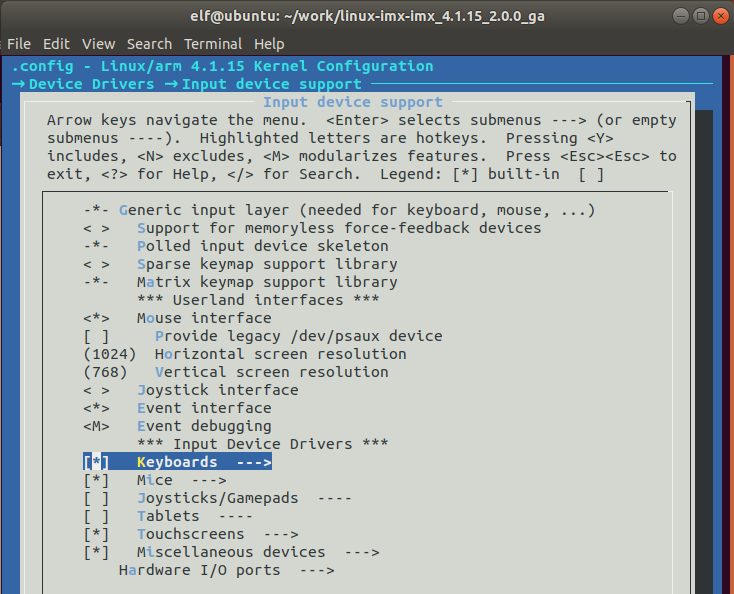Open the Terminal menu

tap(212, 44)
